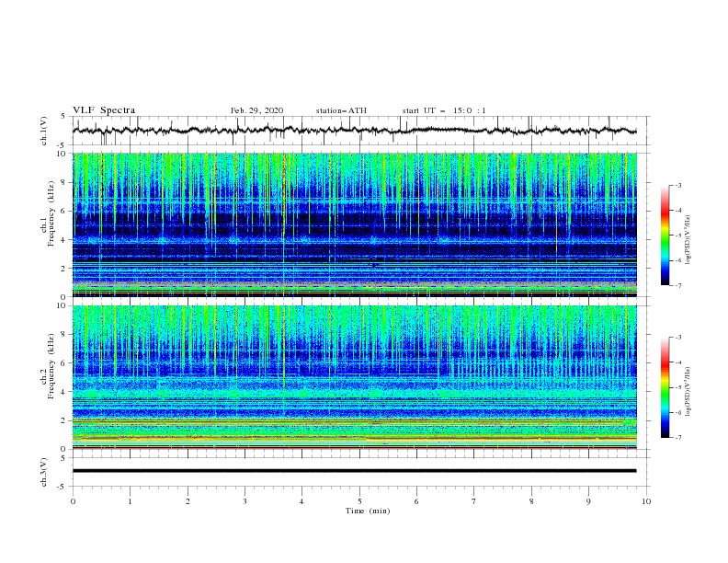
Task: Click the ch.1 voltage waveform trace
Action: 354,131
